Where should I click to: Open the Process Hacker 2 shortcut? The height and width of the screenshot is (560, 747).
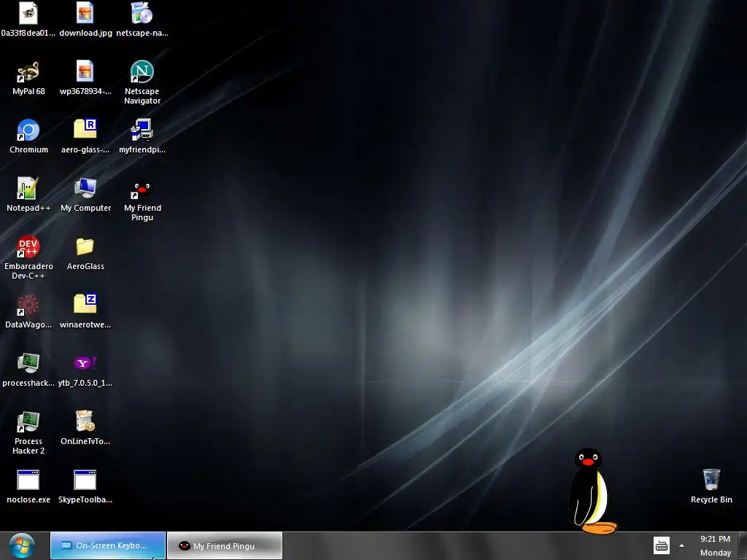[x=28, y=422]
